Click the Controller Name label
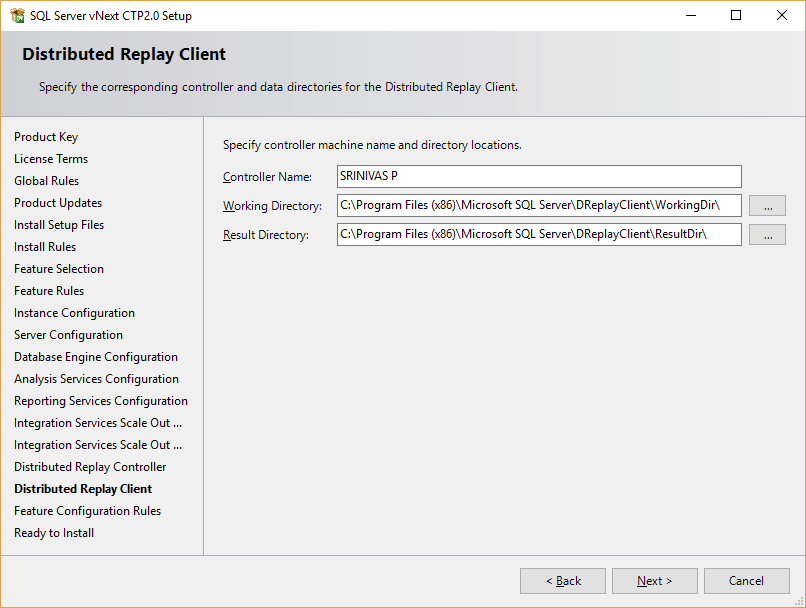Viewport: 806px width, 608px height. click(267, 177)
